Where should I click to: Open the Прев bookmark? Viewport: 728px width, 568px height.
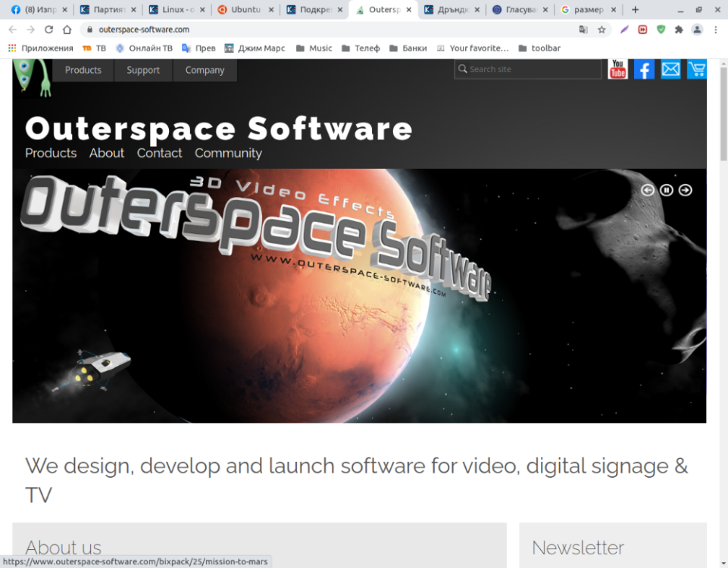click(x=198, y=48)
